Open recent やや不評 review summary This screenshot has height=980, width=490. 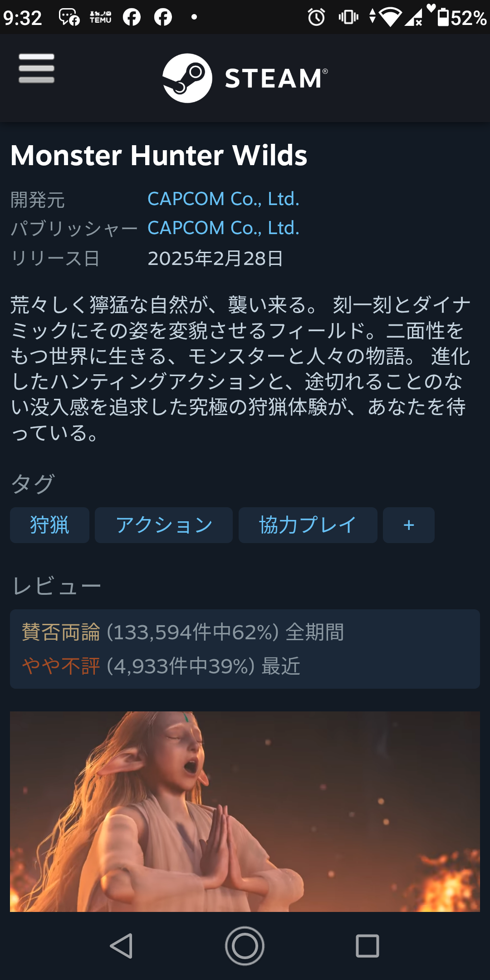(161, 666)
